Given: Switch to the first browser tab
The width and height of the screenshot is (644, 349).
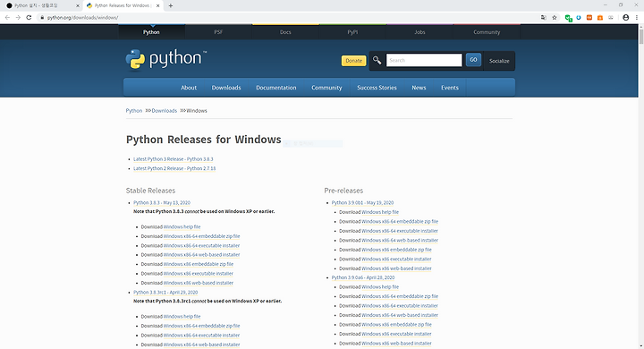Looking at the screenshot, I should (41, 5).
